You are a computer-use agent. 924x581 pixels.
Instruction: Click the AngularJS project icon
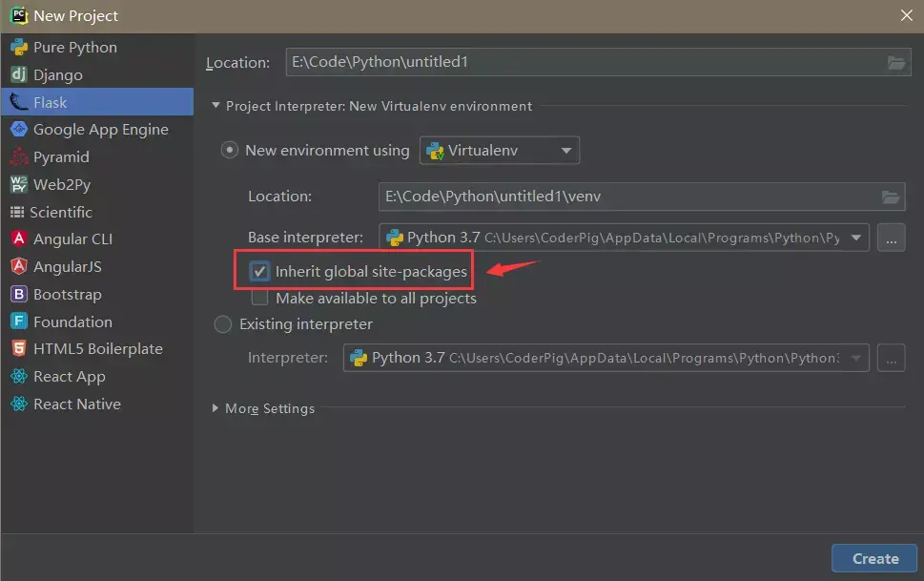tap(19, 266)
